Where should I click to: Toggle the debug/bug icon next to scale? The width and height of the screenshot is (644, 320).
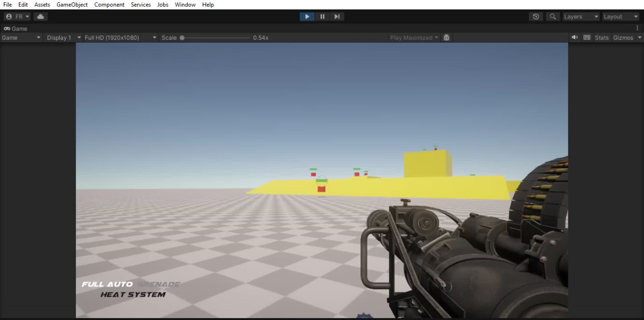pyautogui.click(x=446, y=37)
